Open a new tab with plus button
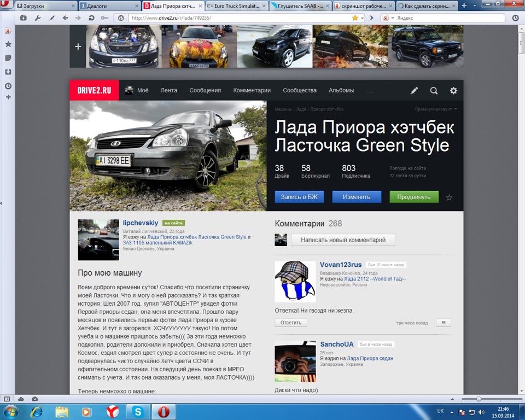The height and width of the screenshot is (420, 525). tap(464, 5)
